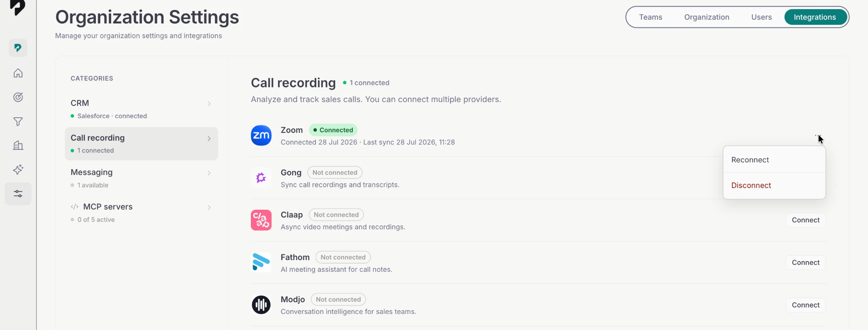The width and height of the screenshot is (868, 330).
Task: Open the target goals icon in the sidebar
Action: click(18, 97)
